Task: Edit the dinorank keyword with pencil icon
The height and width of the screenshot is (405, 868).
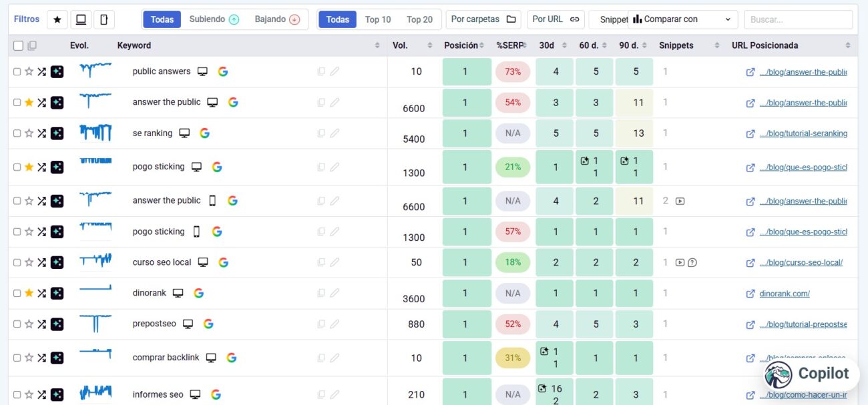Action: [335, 293]
